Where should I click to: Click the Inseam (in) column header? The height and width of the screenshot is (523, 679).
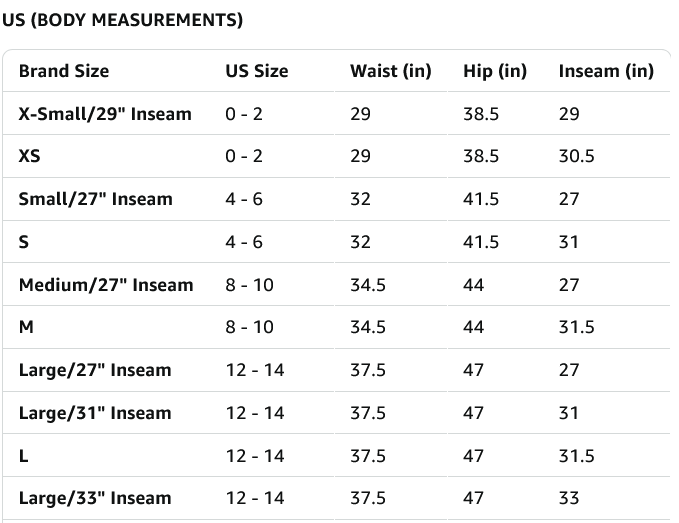[606, 71]
